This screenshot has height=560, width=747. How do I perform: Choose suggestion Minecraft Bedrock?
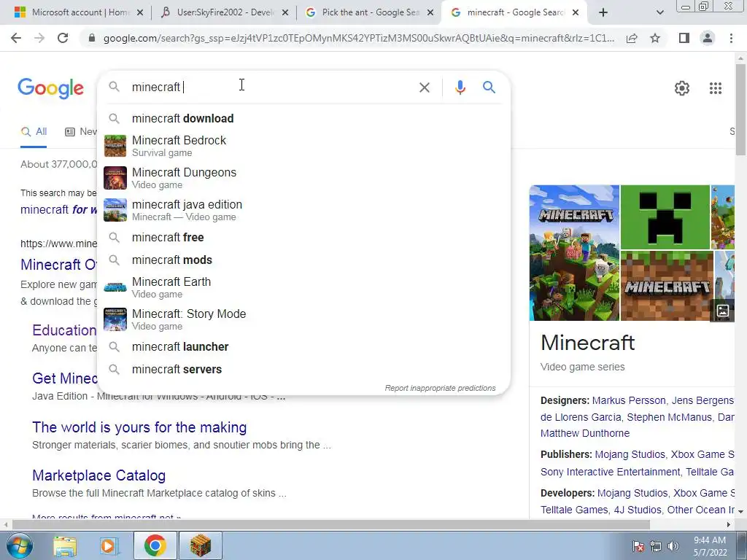(x=303, y=146)
